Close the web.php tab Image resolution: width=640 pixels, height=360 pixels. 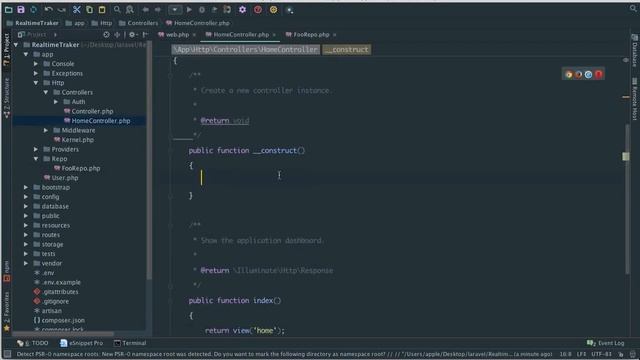[194, 35]
